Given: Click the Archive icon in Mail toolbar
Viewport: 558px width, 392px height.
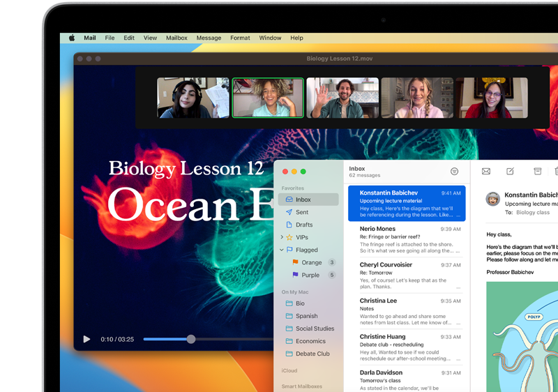Looking at the screenshot, I should pyautogui.click(x=537, y=172).
